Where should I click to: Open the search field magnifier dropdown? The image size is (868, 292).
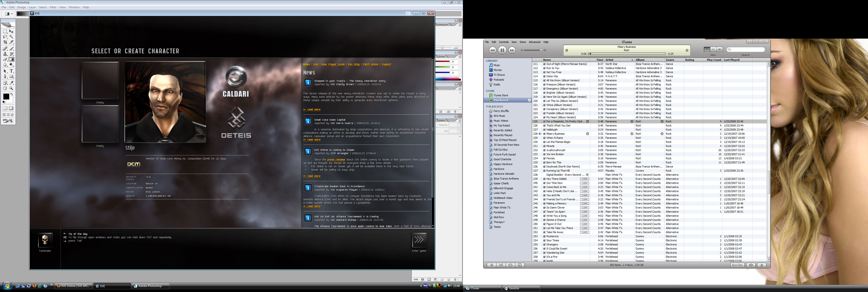click(730, 49)
